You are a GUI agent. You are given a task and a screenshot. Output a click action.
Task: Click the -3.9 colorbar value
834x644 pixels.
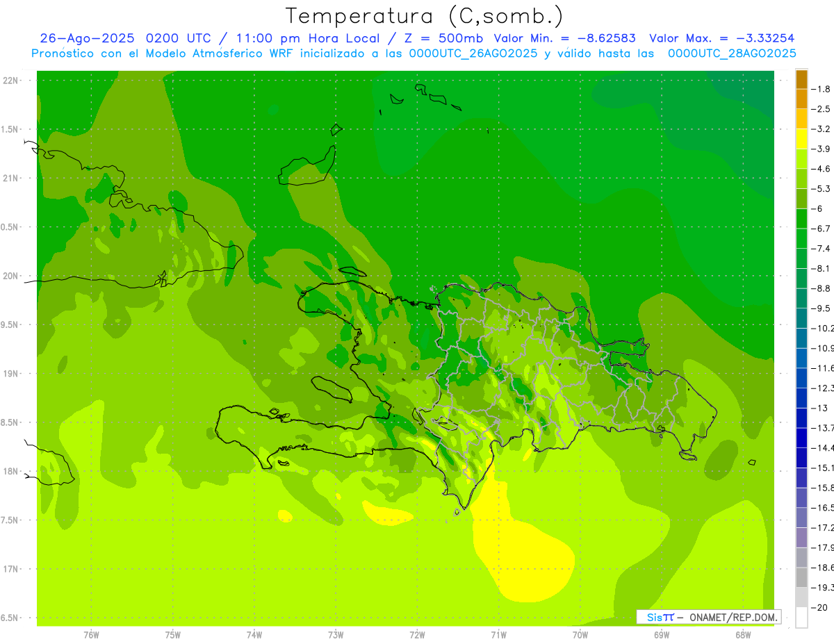point(821,149)
